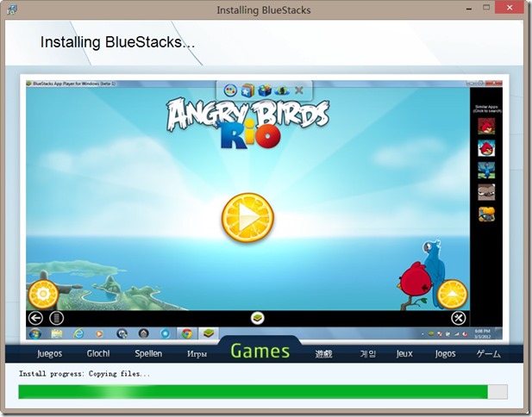Open the media player icon in embedded taskbar

(x=99, y=334)
